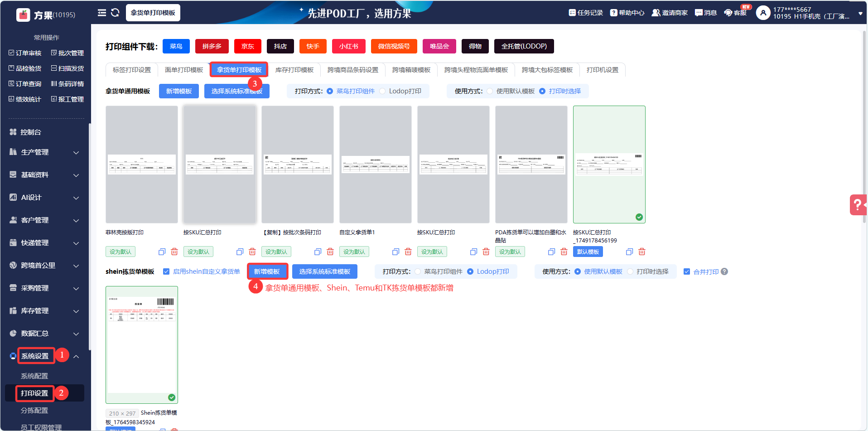Copy the 【复制】按批次条码打印 template

click(318, 252)
